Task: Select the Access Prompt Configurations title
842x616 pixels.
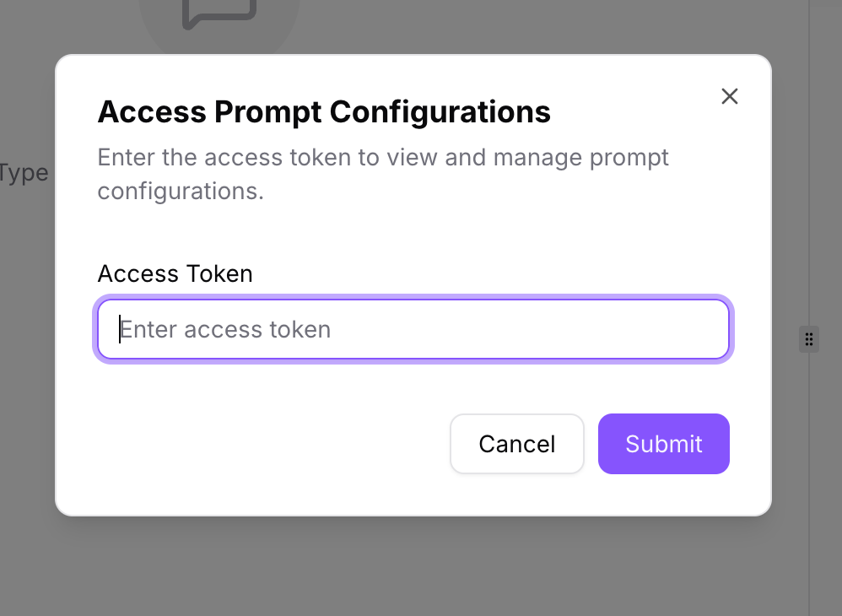Action: [324, 111]
